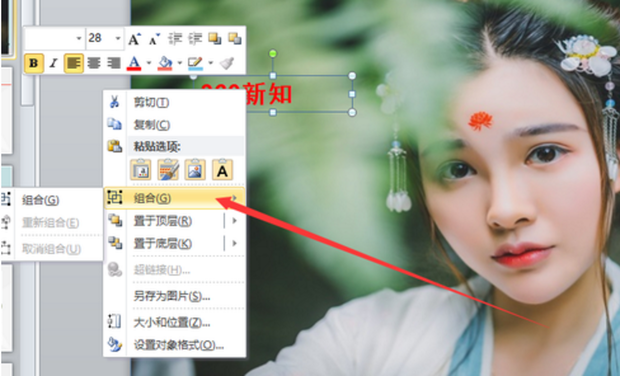
Task: Open 设置对象格式(O)... dialog
Action: click(x=179, y=345)
